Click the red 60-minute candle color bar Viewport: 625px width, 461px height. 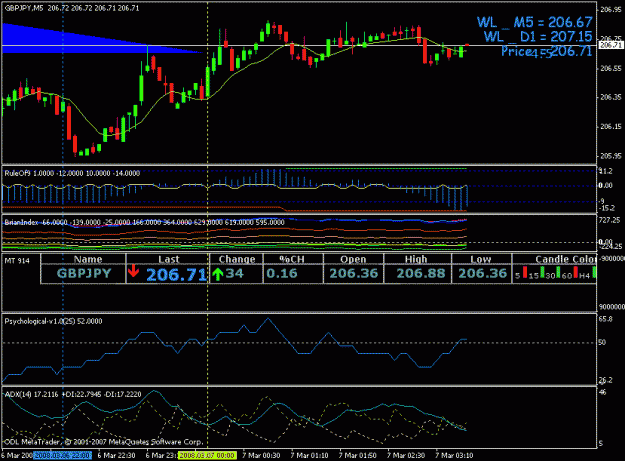click(576, 273)
